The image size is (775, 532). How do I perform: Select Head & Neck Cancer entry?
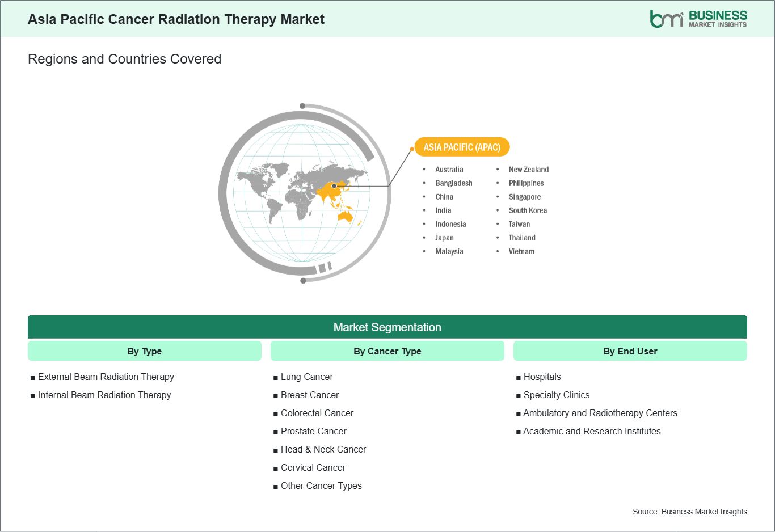coord(323,449)
